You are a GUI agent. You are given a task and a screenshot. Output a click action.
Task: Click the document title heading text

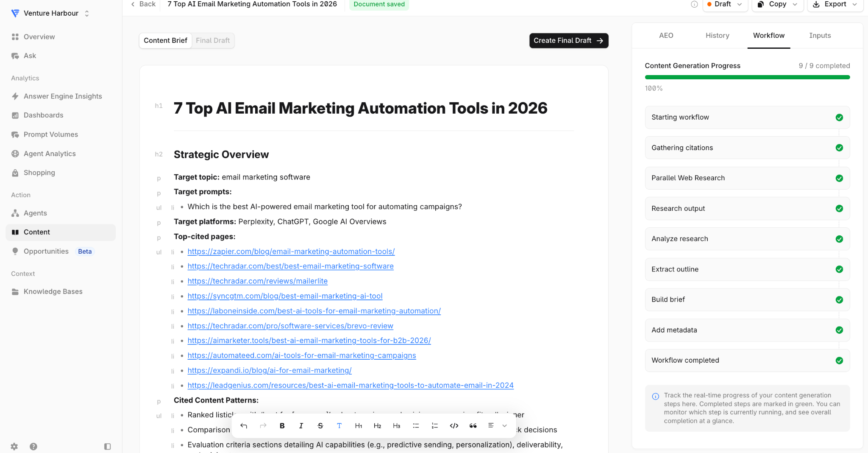[360, 108]
